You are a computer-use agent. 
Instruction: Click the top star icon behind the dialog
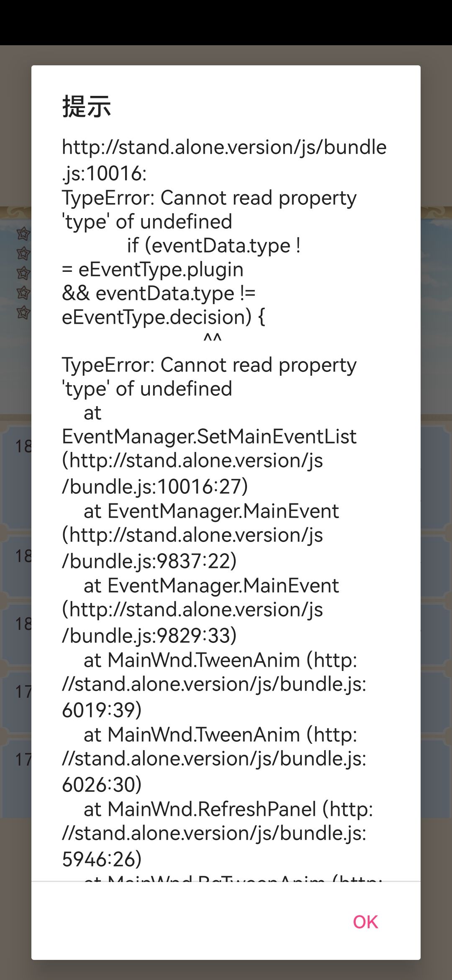point(23,234)
